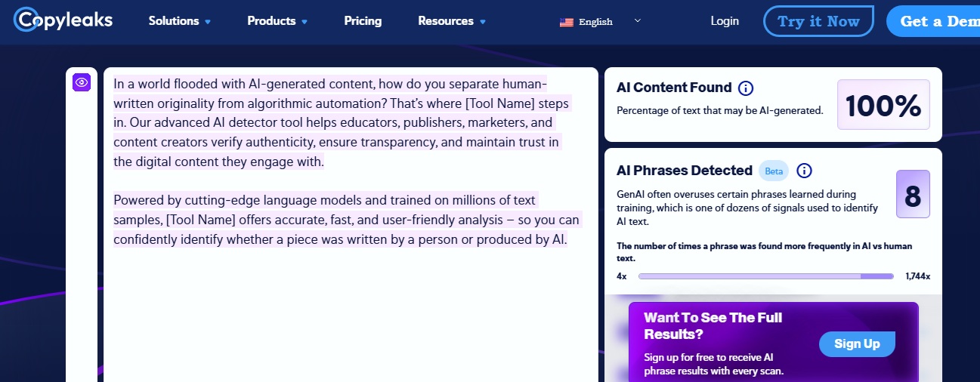
Task: Expand the Products dropdown menu
Action: [277, 21]
